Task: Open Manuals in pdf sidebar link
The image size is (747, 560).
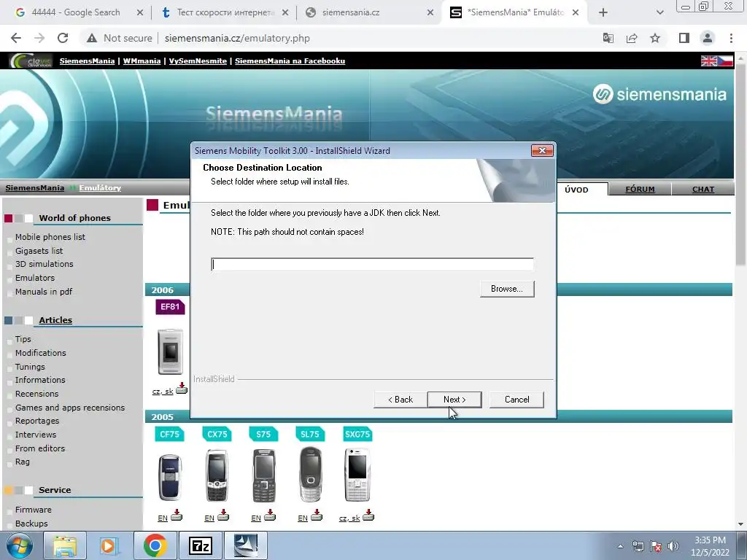Action: pyautogui.click(x=44, y=292)
